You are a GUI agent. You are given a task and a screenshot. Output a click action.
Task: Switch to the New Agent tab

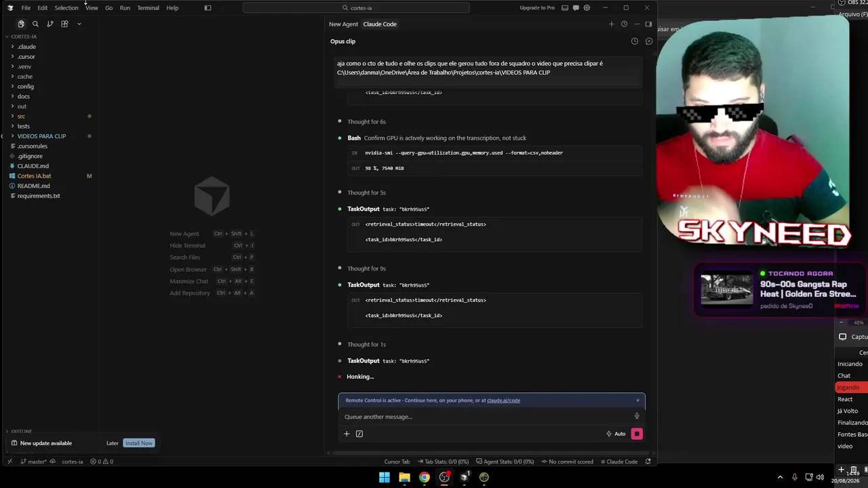(x=343, y=24)
